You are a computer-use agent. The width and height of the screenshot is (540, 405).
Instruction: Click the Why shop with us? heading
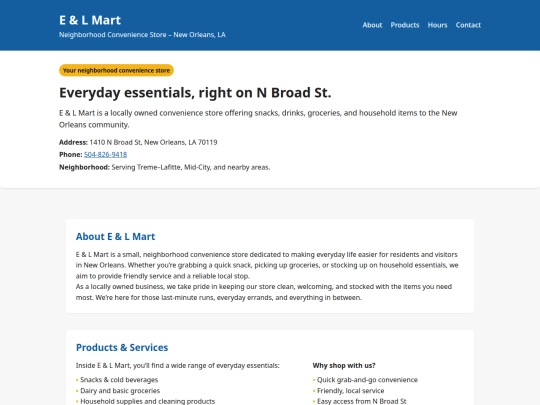pos(344,365)
